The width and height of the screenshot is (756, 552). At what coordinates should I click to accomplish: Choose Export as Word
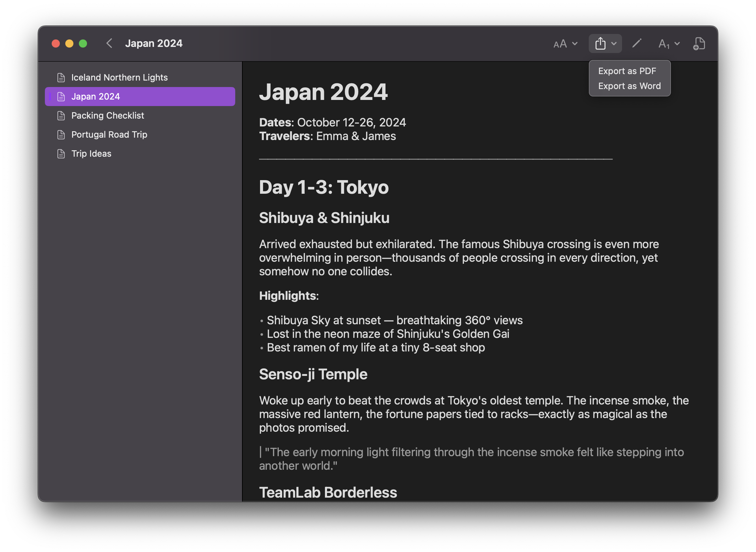629,86
